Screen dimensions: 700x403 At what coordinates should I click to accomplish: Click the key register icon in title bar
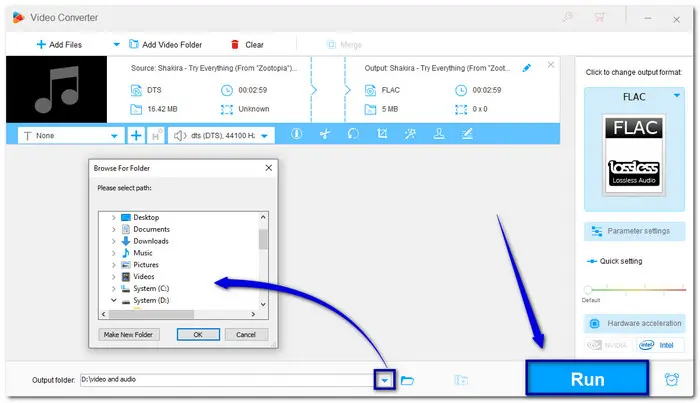[x=568, y=17]
